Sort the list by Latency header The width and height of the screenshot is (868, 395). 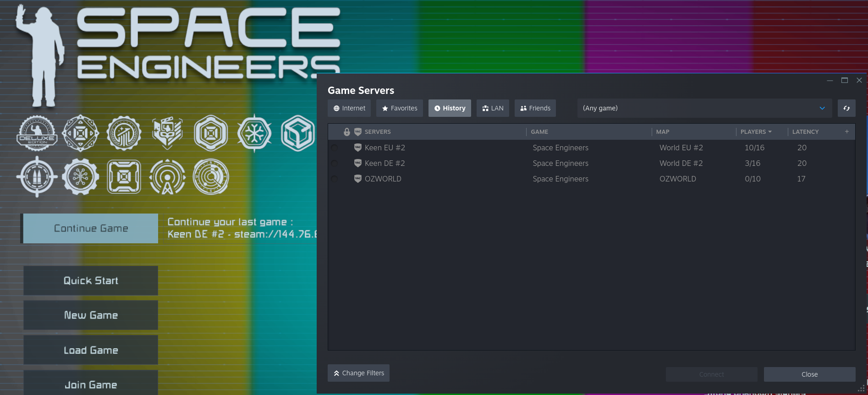coord(805,132)
